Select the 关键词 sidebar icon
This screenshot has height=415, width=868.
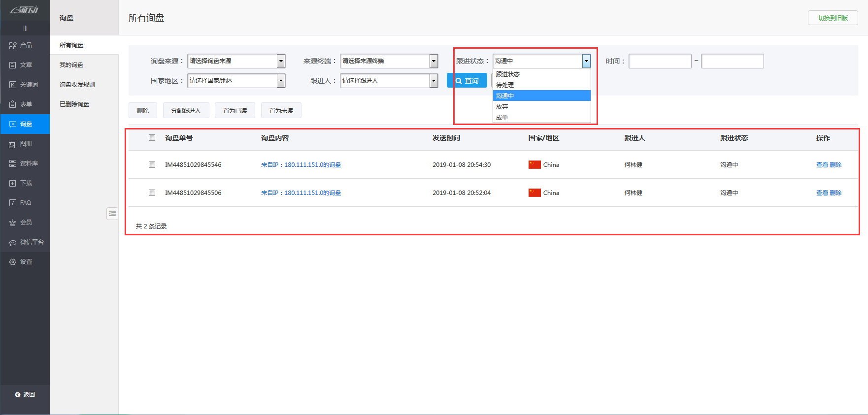click(x=13, y=85)
